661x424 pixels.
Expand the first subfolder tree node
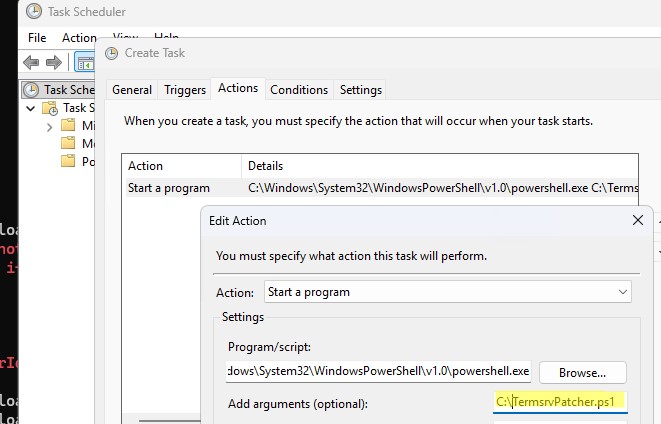[x=49, y=126]
